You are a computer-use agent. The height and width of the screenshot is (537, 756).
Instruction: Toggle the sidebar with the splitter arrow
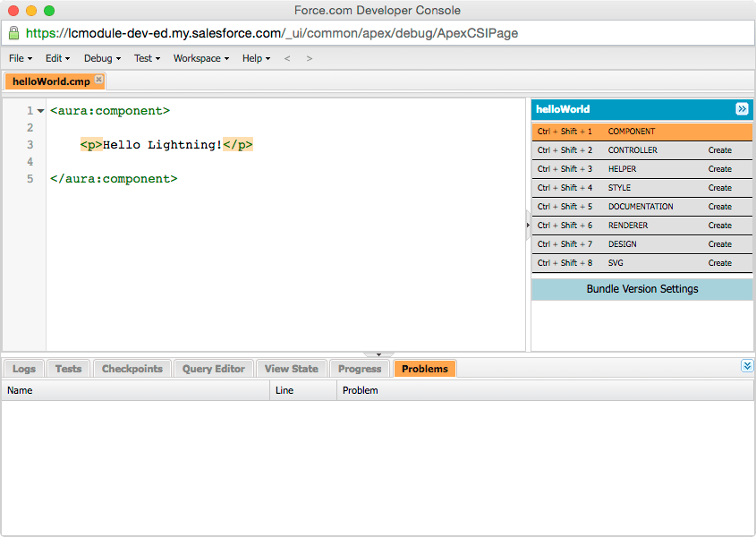tap(528, 225)
